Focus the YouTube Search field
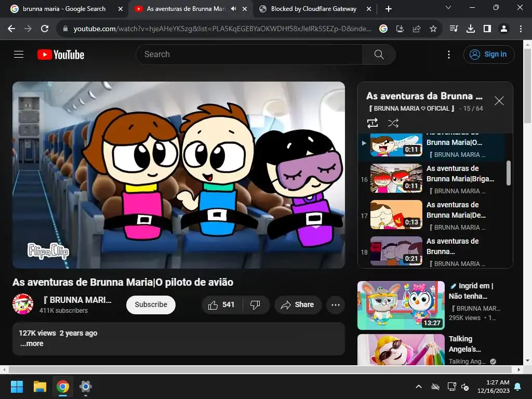This screenshot has width=532, height=399. click(x=249, y=54)
